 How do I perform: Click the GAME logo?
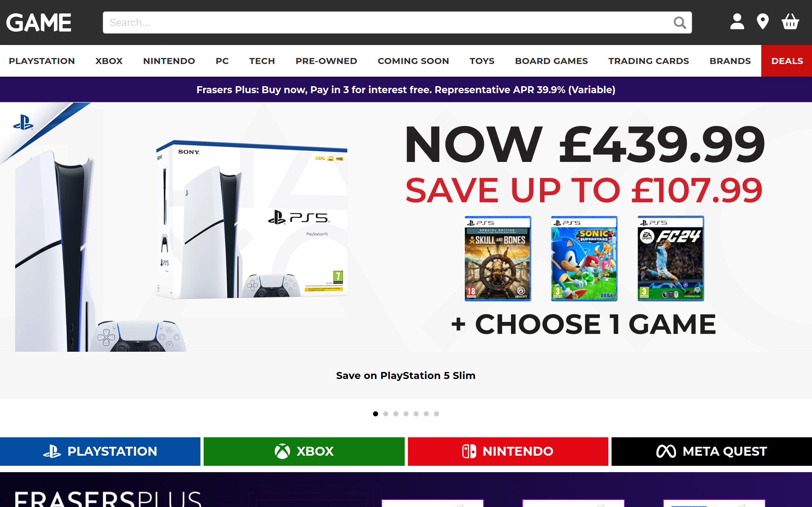click(39, 22)
